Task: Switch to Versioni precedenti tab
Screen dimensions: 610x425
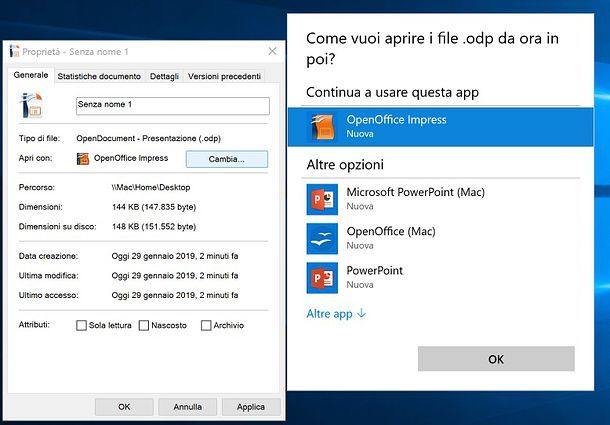Action: (224, 76)
